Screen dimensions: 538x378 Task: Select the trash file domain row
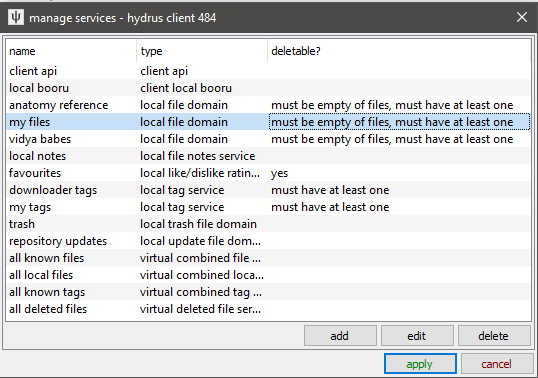[268, 224]
